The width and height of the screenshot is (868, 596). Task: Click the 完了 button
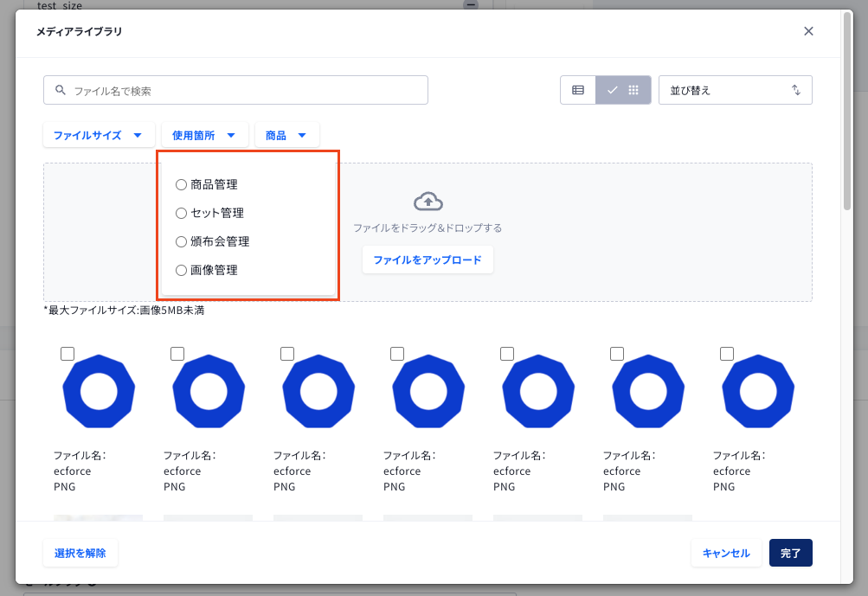[x=790, y=553]
